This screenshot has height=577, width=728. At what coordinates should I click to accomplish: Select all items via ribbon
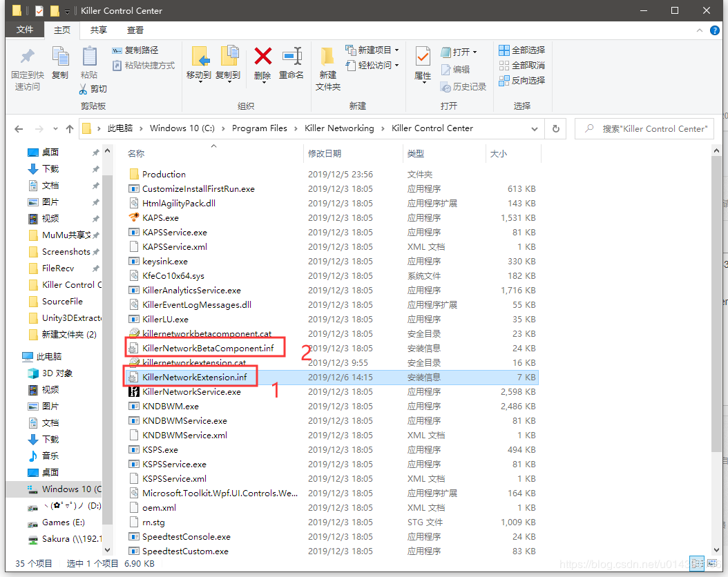tap(522, 50)
